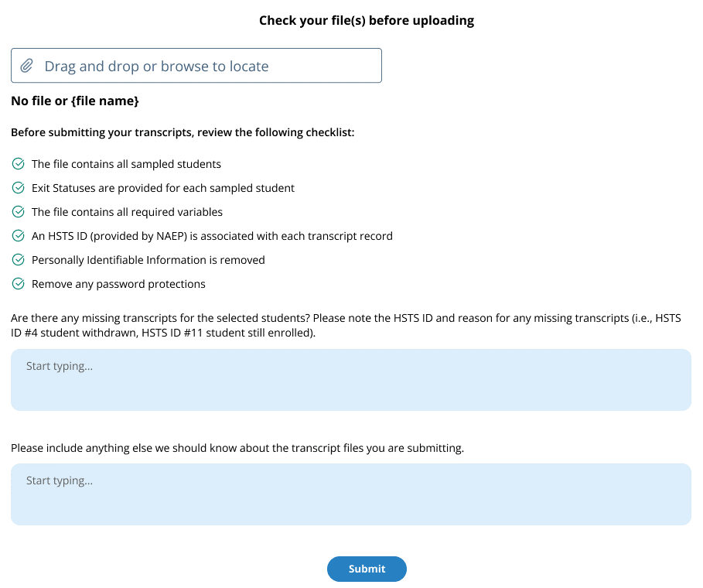Click 'The file contains all sampled students' text
703x588 pixels.
tap(126, 164)
